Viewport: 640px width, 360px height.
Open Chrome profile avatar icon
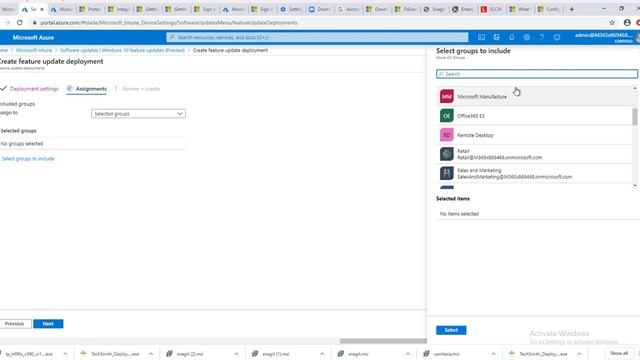pyautogui.click(x=627, y=22)
